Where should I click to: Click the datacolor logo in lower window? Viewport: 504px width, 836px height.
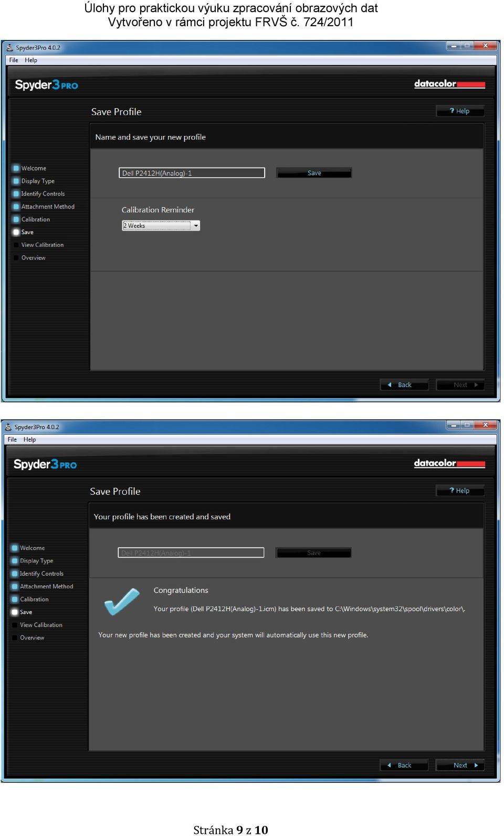pyautogui.click(x=449, y=463)
